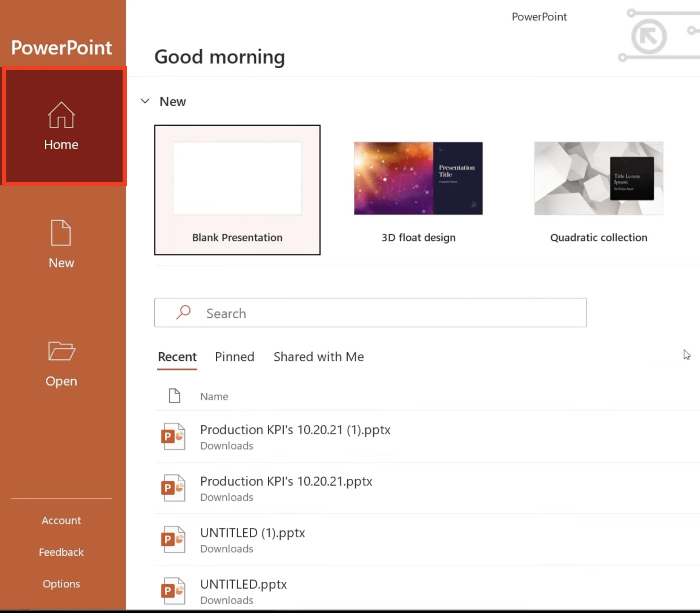The image size is (700, 613).
Task: Click the 3D float design label
Action: (419, 237)
